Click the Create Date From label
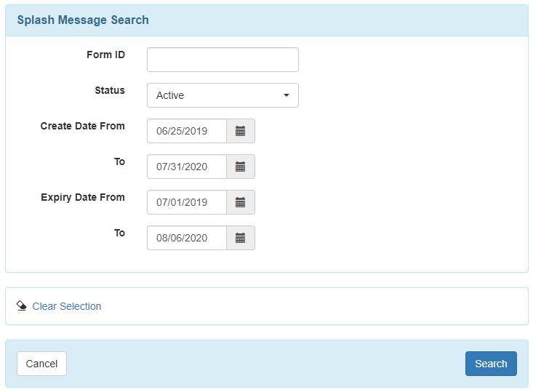This screenshot has width=533, height=392. (x=82, y=126)
